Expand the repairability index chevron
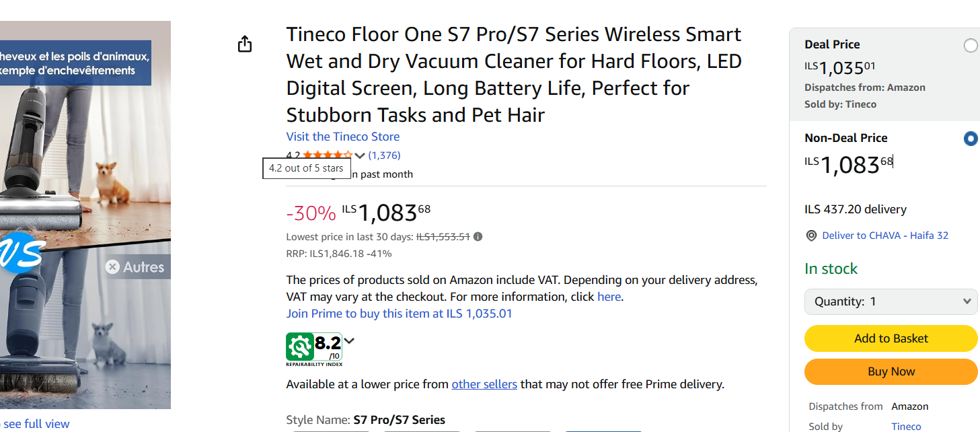Viewport: 980px width, 432px height. click(x=349, y=340)
